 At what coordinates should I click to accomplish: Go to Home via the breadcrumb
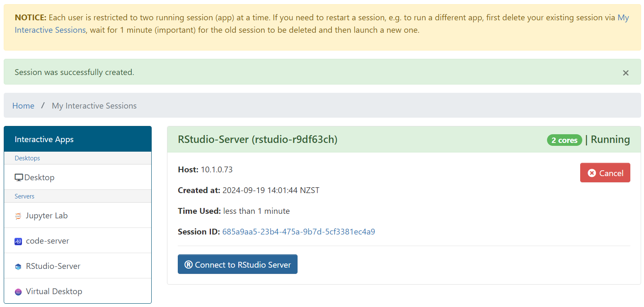[23, 106]
